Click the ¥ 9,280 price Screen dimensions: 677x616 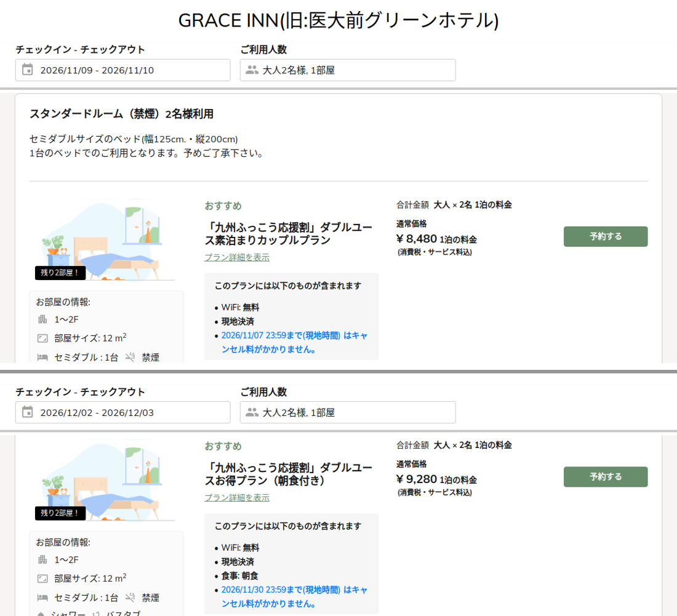pyautogui.click(x=417, y=479)
